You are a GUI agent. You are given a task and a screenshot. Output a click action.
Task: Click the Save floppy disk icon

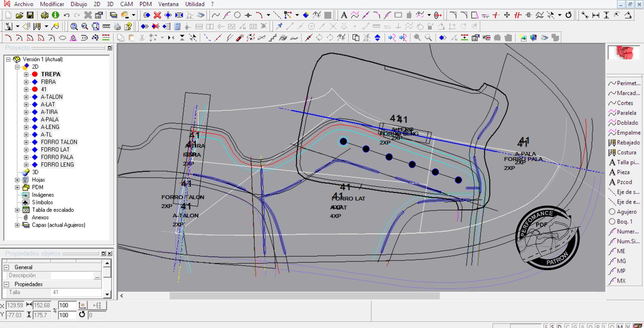(29, 15)
